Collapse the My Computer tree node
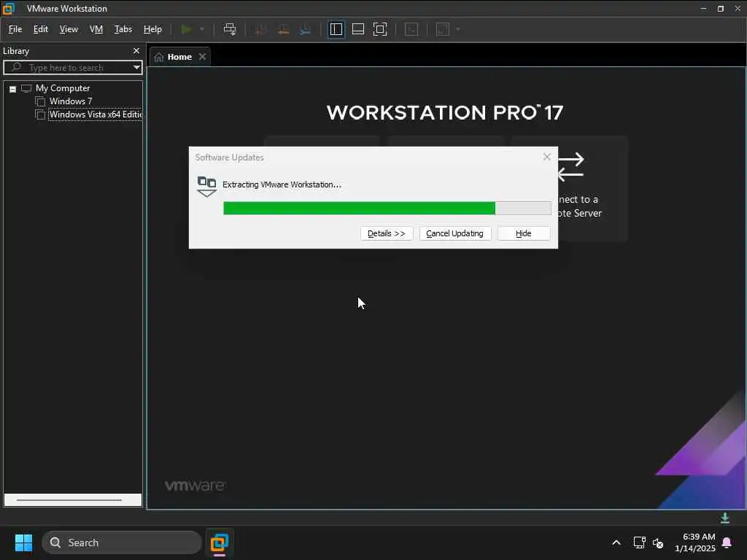The image size is (747, 560). tap(13, 89)
